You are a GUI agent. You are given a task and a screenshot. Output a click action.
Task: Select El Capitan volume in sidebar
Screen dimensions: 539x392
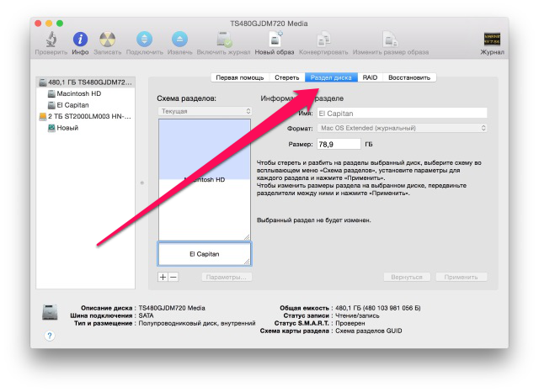pyautogui.click(x=72, y=105)
